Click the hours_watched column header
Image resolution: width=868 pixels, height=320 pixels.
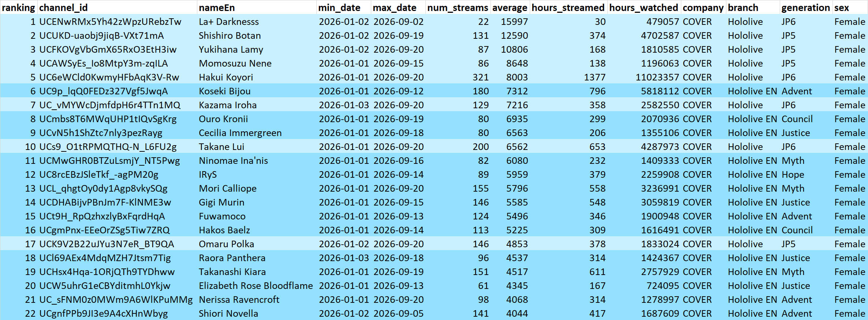point(644,7)
